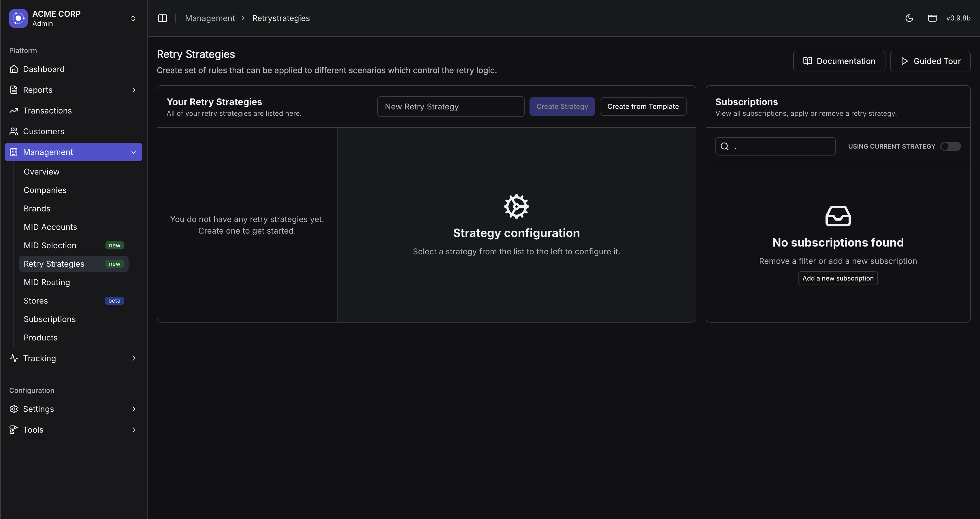The width and height of the screenshot is (980, 519).
Task: Click Create from Template button
Action: point(642,107)
